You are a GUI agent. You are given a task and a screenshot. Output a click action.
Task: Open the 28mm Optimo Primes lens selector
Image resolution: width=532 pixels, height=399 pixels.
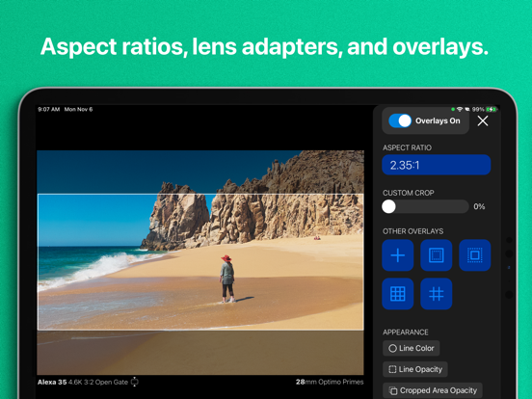(330, 382)
